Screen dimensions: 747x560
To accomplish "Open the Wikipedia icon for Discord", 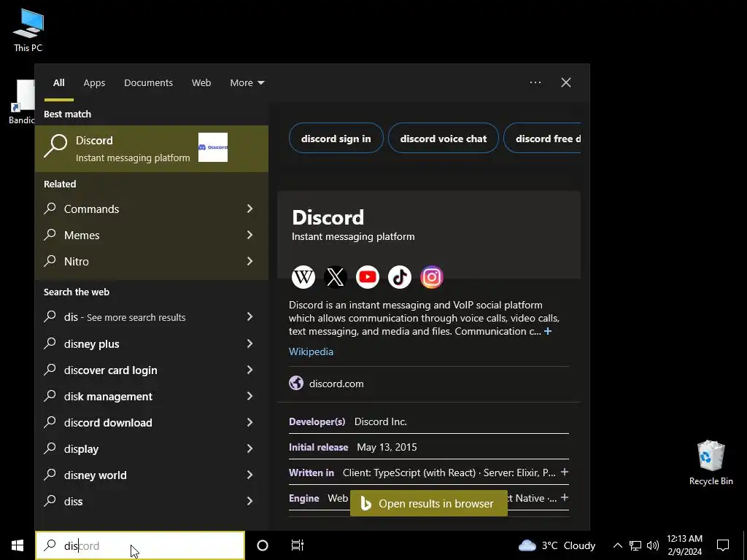I will [x=303, y=277].
